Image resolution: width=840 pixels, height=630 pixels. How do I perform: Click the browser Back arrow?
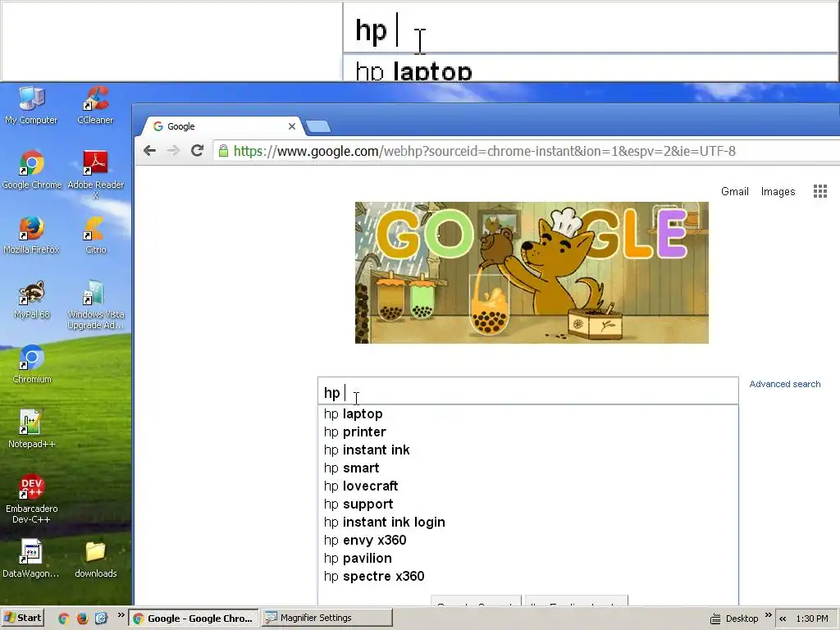tap(149, 151)
